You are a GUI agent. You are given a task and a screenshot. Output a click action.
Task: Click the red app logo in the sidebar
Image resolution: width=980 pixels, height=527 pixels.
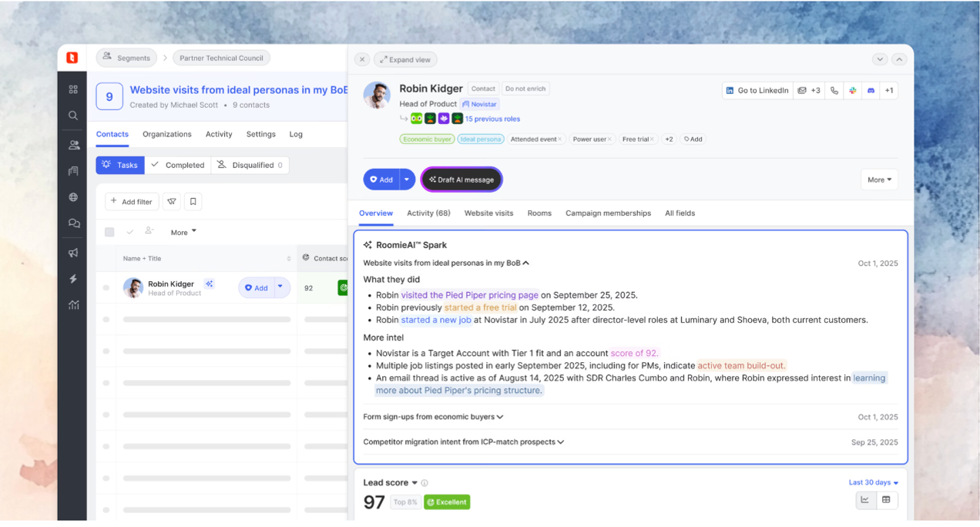point(72,58)
